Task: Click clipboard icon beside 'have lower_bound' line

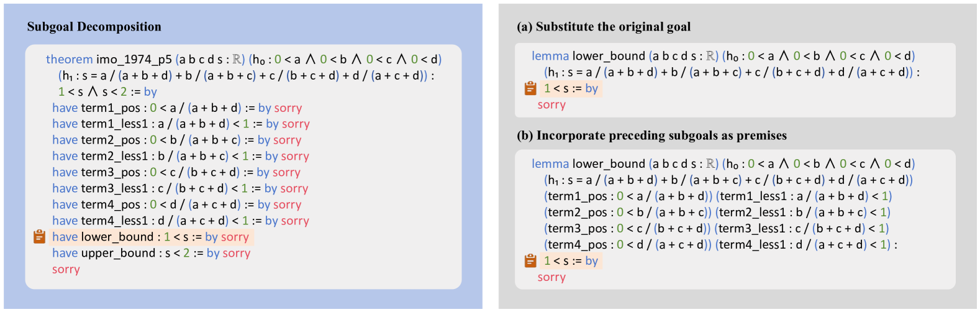Action: point(39,237)
